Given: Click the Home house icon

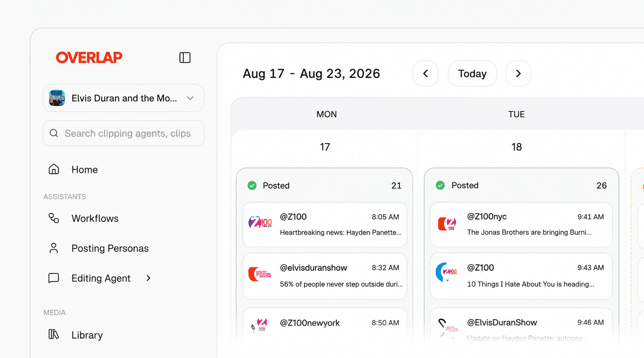Looking at the screenshot, I should tap(54, 169).
